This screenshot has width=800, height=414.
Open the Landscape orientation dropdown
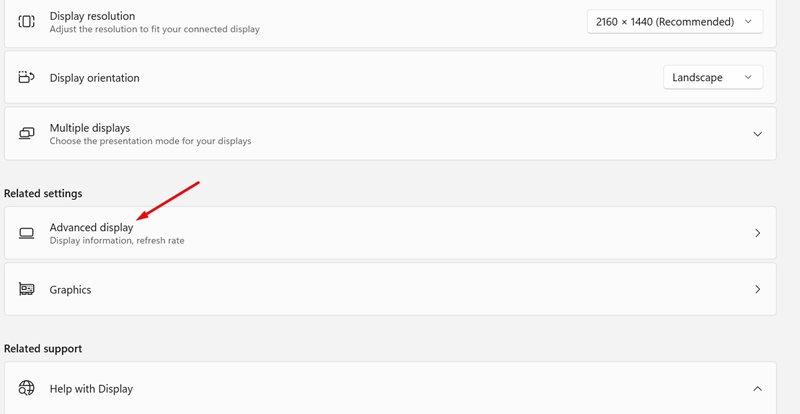pos(713,78)
